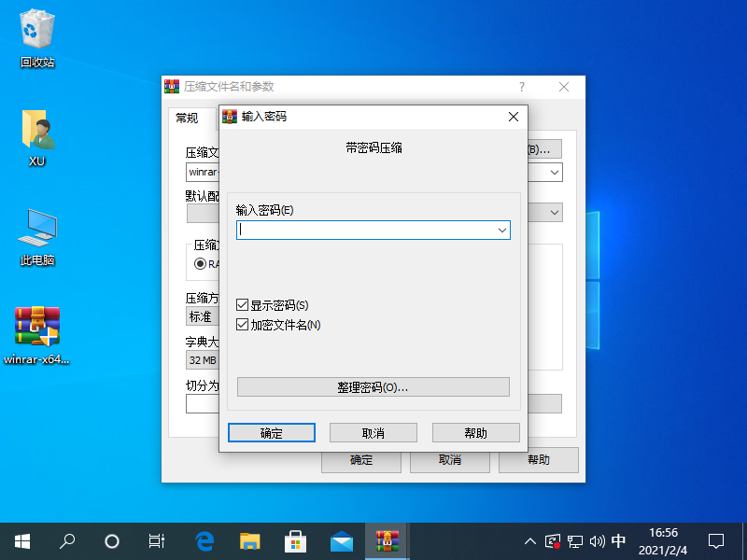This screenshot has height=560, width=747.
Task: Expand the default profile dropdown
Action: pyautogui.click(x=555, y=213)
